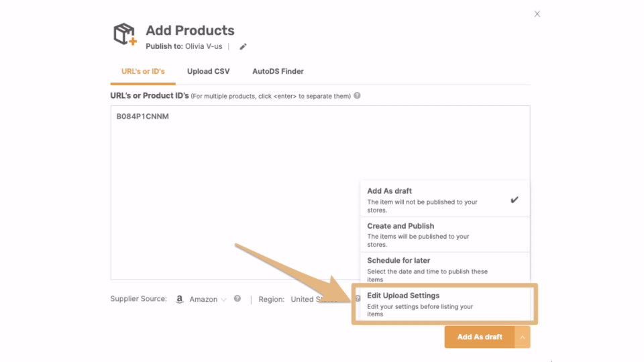This screenshot has height=362, width=644.
Task: Click help icon next to Amazon supplier
Action: pos(237,299)
